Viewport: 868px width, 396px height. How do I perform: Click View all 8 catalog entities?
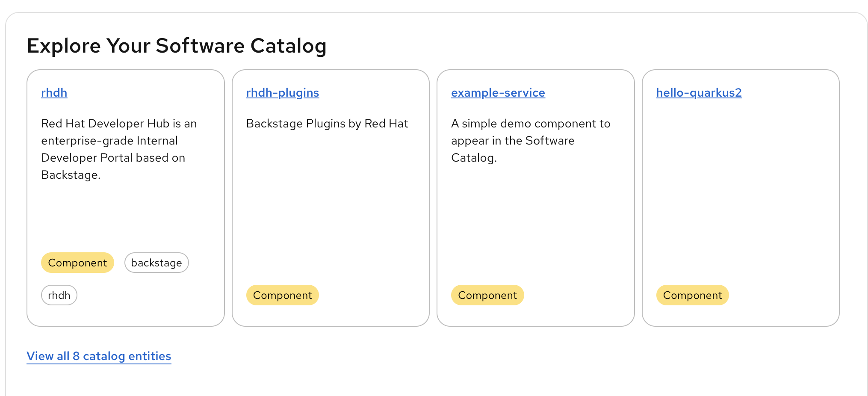click(x=99, y=356)
